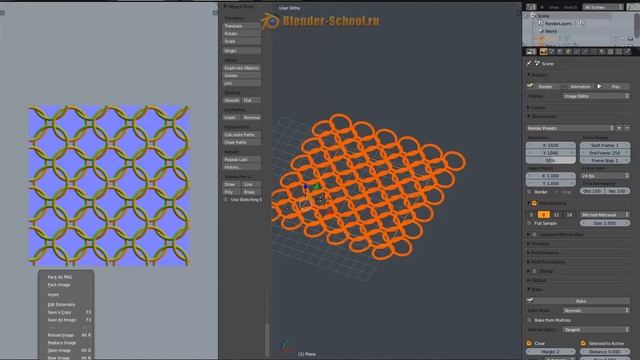Click the Scene icon in properties breadcrumb
Screen dimensions: 640x360
pos(538,63)
